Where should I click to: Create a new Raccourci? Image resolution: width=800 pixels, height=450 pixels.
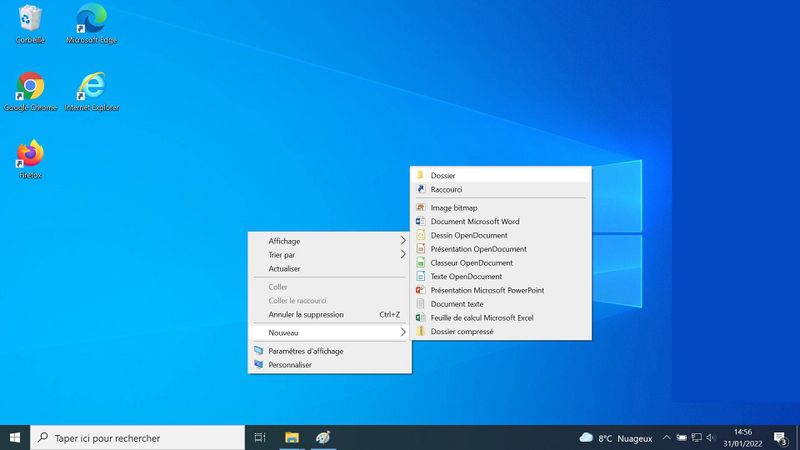pos(501,189)
